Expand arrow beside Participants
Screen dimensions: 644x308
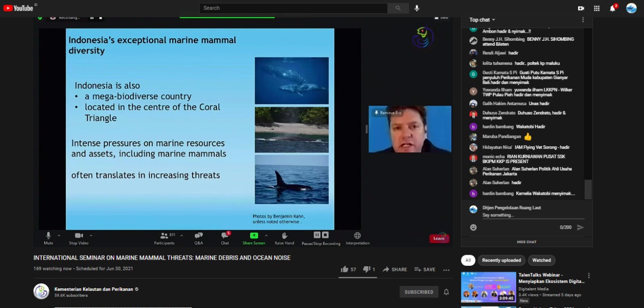click(x=181, y=235)
